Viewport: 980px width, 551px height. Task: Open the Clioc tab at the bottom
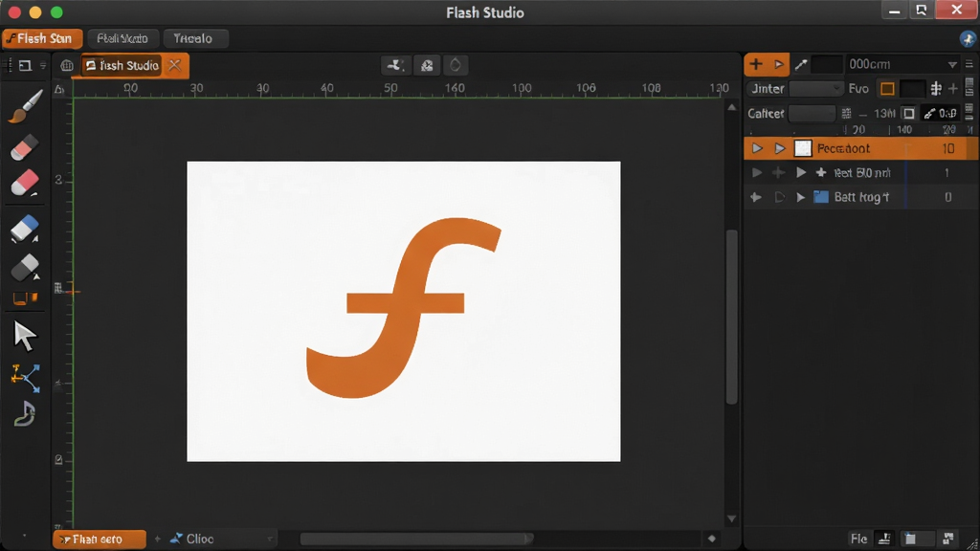tap(191, 540)
